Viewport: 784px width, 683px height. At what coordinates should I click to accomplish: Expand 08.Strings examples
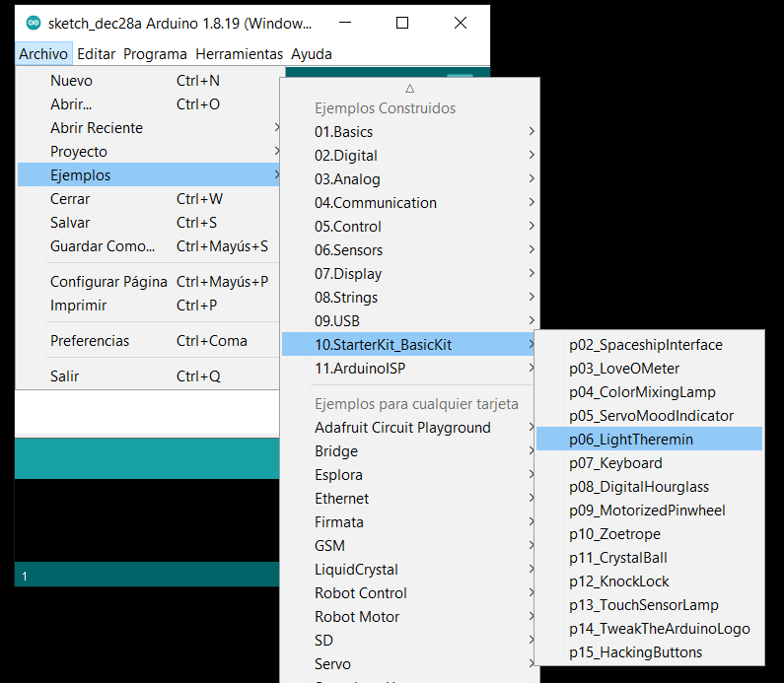(410, 298)
